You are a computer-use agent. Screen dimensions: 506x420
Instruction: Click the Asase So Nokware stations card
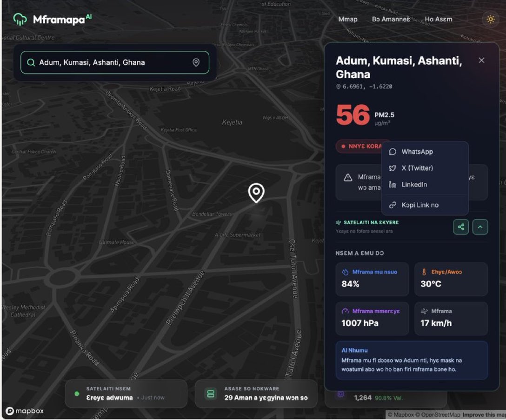coord(256,394)
